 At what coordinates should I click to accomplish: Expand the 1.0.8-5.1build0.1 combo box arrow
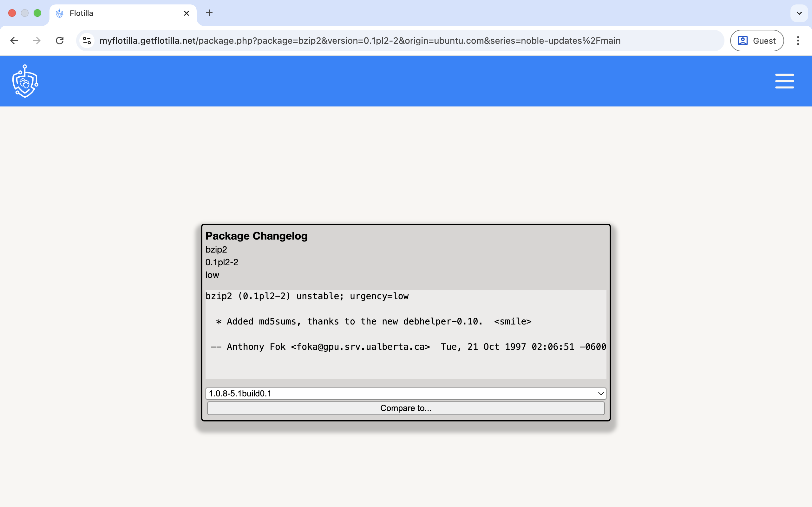coord(600,393)
